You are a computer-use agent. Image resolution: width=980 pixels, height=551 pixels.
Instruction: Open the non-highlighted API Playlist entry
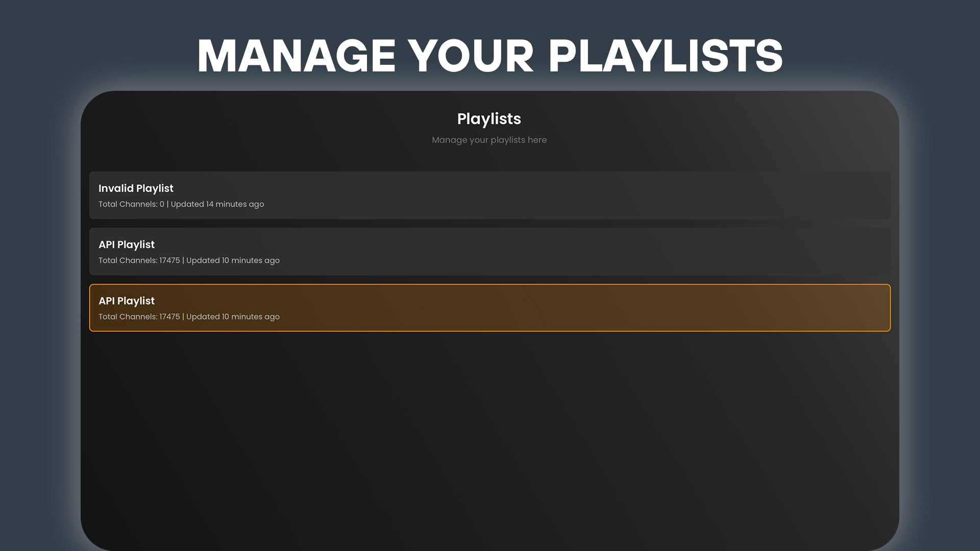coord(490,252)
